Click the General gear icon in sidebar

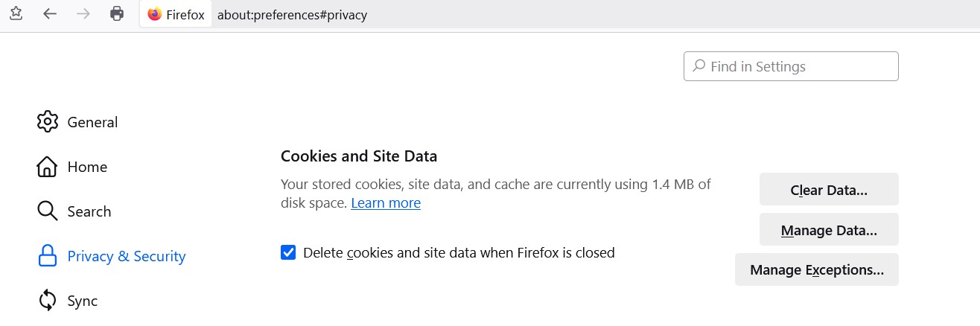(47, 121)
